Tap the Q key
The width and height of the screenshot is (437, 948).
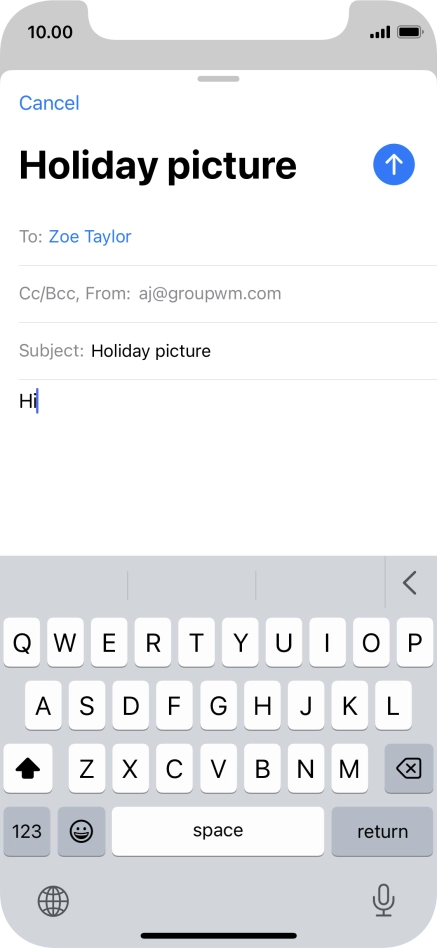point(22,643)
